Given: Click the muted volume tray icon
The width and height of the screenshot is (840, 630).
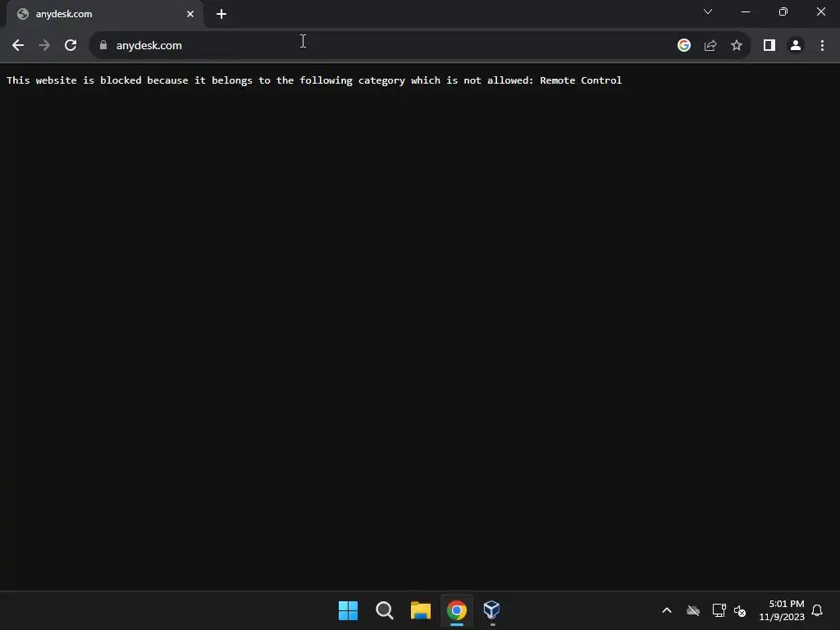Looking at the screenshot, I should tap(740, 610).
